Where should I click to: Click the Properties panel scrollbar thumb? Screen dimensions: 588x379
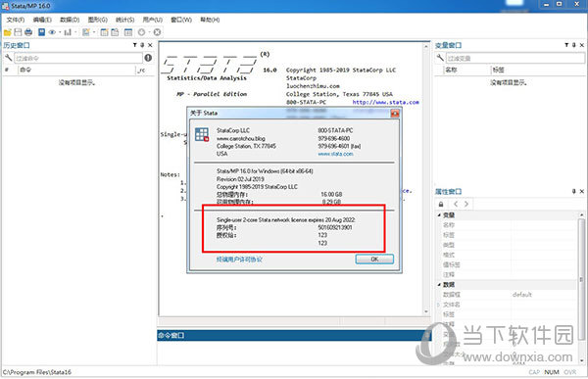pos(581,279)
